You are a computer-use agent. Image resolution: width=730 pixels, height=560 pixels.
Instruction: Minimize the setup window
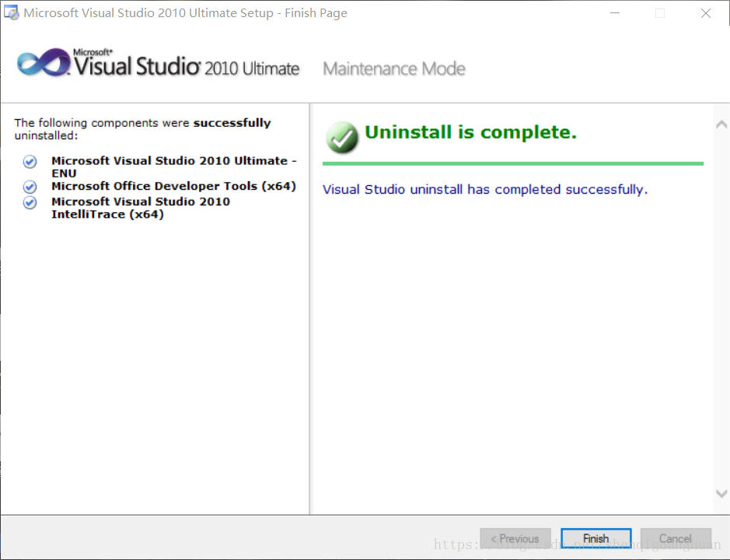615,13
